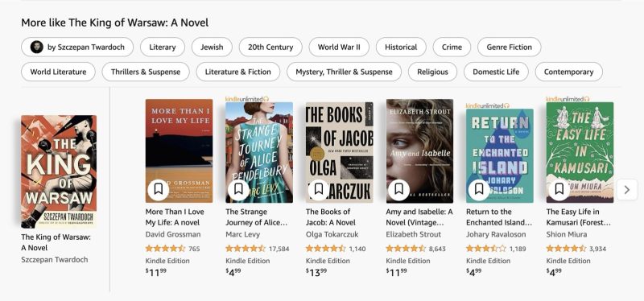Open The Books of Jacob title link

tap(330, 217)
